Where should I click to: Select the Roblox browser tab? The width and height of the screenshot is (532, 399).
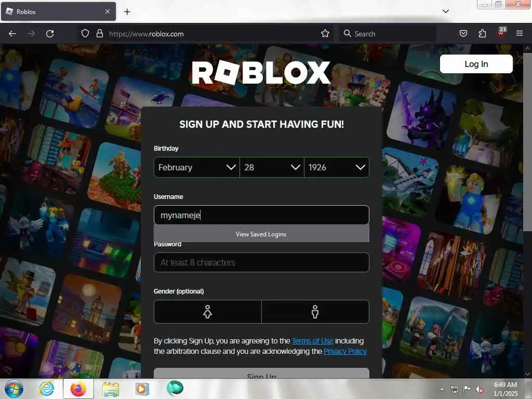pos(58,11)
